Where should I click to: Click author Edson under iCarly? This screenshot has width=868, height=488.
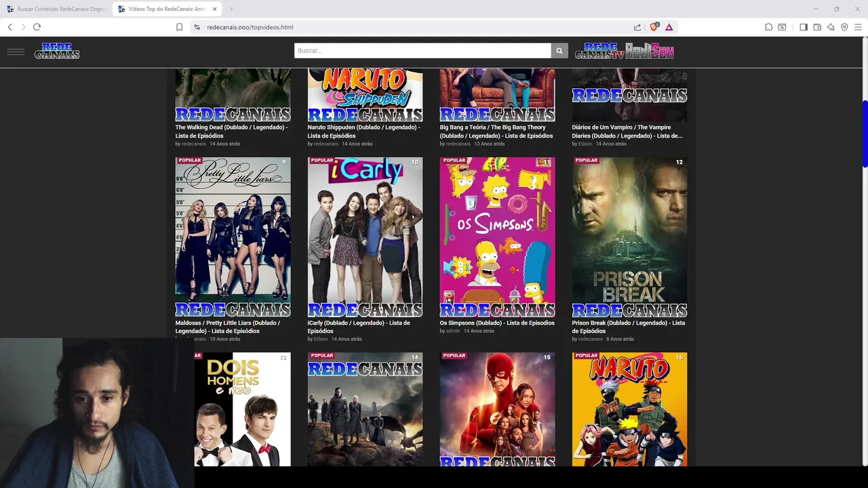tap(321, 339)
